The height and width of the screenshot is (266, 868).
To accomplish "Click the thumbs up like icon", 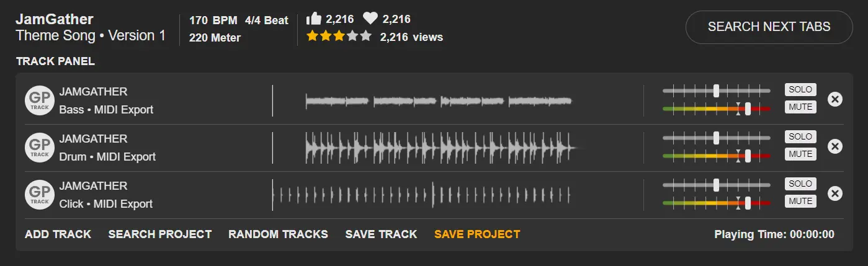I will pyautogui.click(x=315, y=19).
